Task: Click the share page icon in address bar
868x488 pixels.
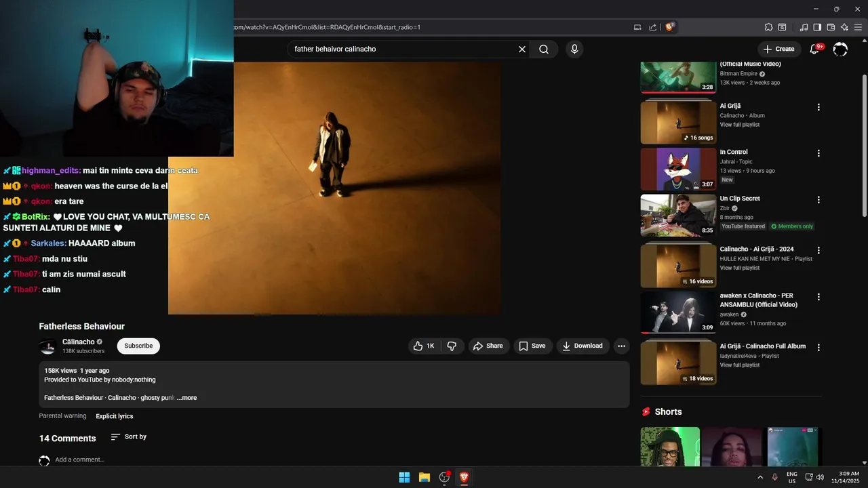Action: pyautogui.click(x=652, y=27)
